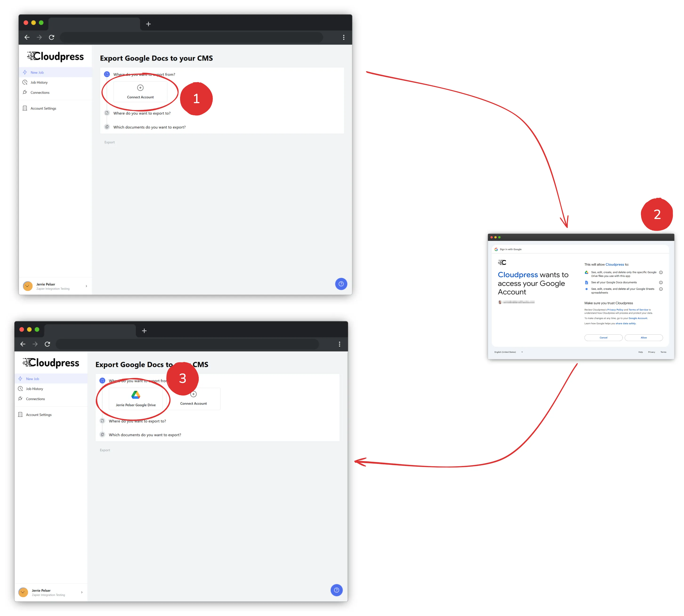Click the Allow button on the consent dialog
684x616 pixels.
pos(644,337)
